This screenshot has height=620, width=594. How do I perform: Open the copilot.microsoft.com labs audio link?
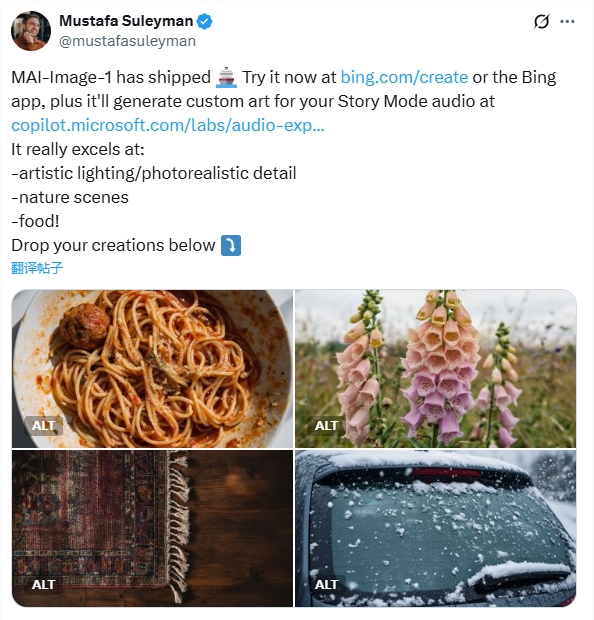click(168, 125)
